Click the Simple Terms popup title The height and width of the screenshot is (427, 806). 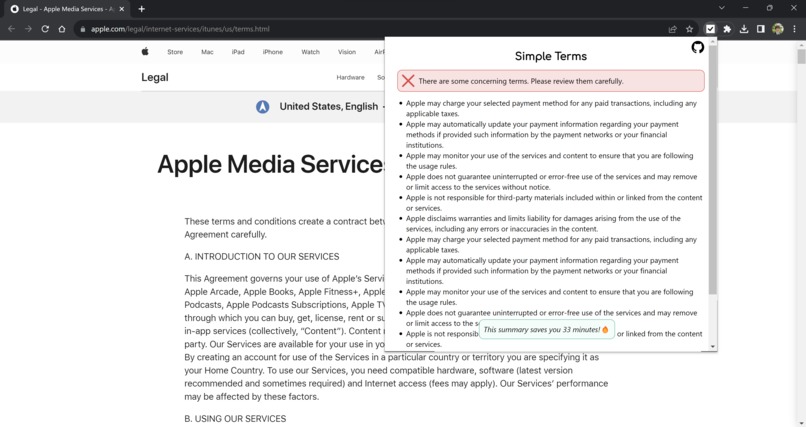[x=551, y=56]
